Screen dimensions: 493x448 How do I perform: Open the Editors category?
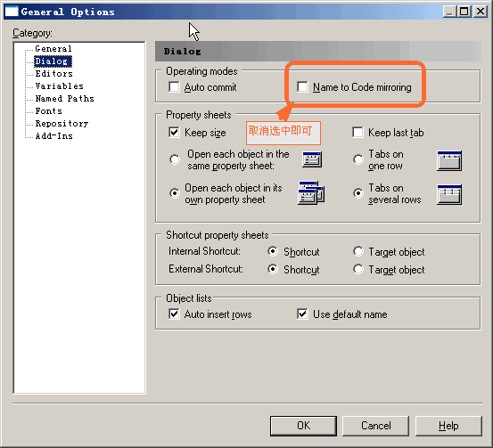tap(53, 74)
